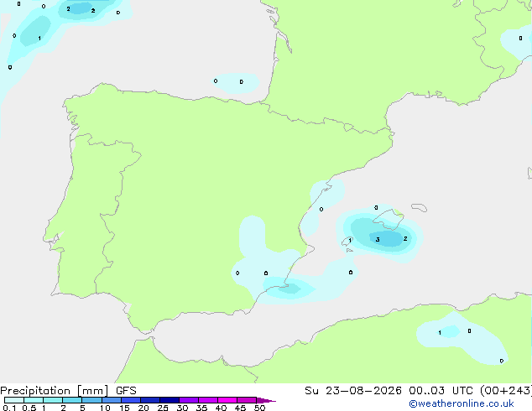This screenshot has width=532, height=411.
Task: Select the 'GFS' model label
Action: click(126, 391)
